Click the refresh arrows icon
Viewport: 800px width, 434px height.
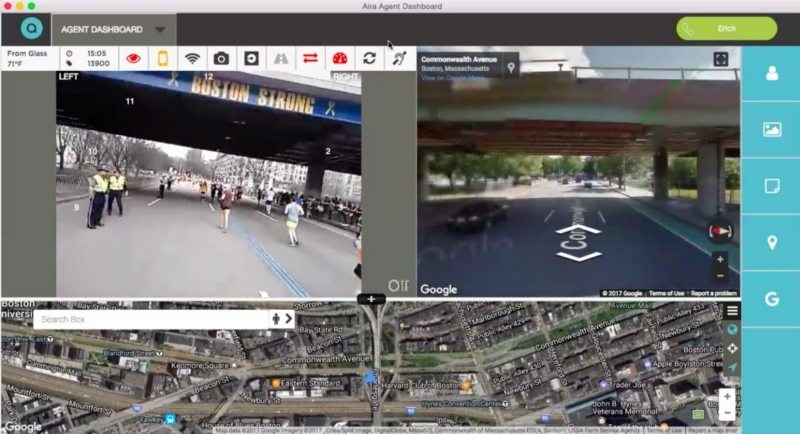[x=369, y=58]
